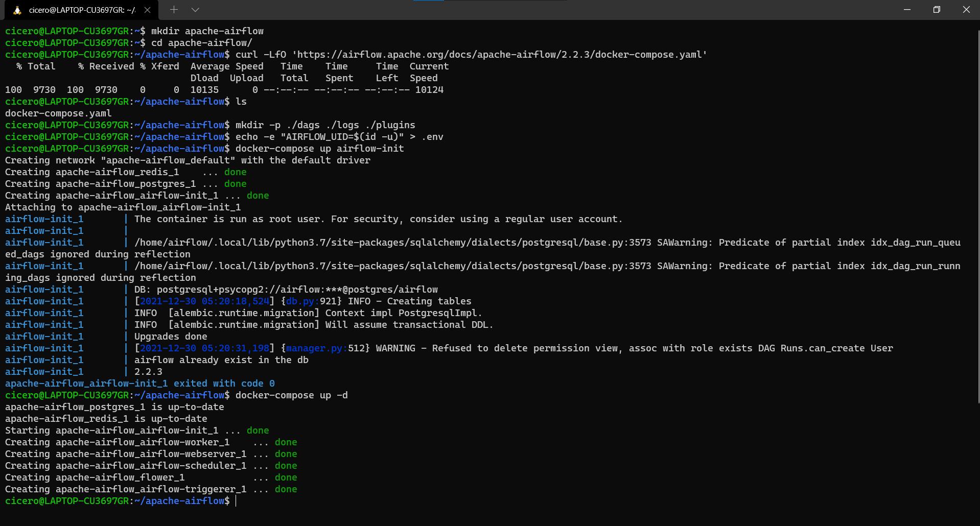Click 'cd apache-airflow/' command text
Screen dimensions: 980x526
(x=202, y=43)
